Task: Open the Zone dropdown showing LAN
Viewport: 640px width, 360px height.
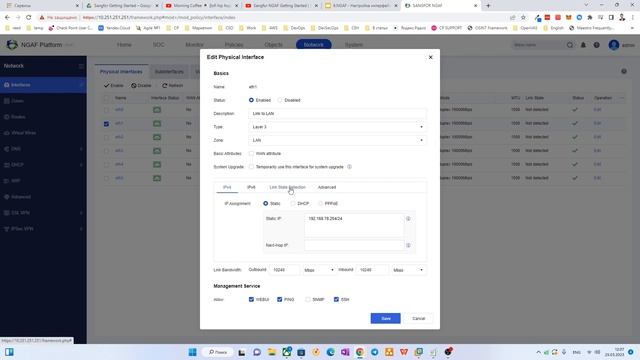Action: (x=338, y=140)
